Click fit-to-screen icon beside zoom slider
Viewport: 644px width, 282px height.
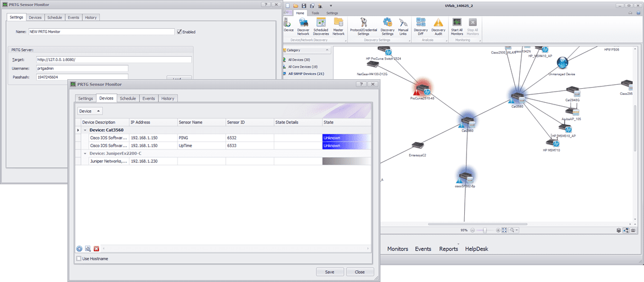click(x=505, y=230)
